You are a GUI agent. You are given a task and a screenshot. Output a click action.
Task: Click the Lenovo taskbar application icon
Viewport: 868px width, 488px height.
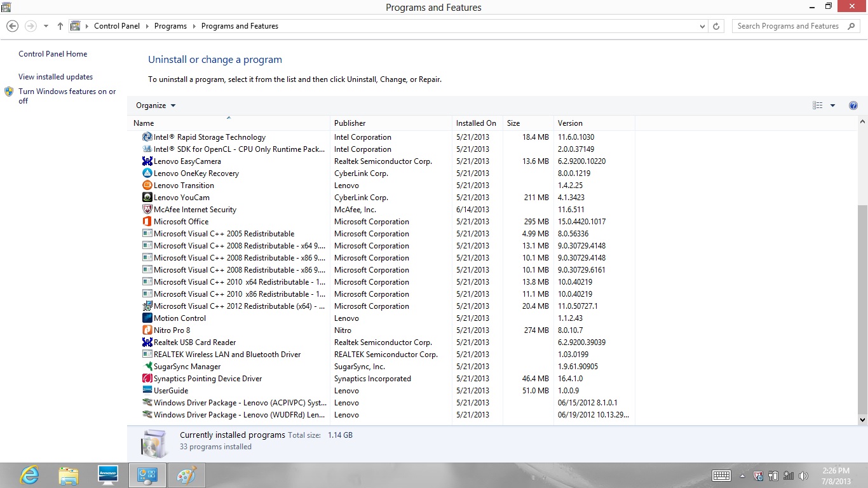(x=108, y=475)
